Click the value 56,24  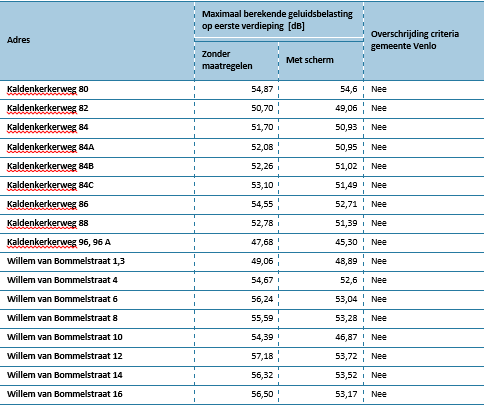(262, 299)
